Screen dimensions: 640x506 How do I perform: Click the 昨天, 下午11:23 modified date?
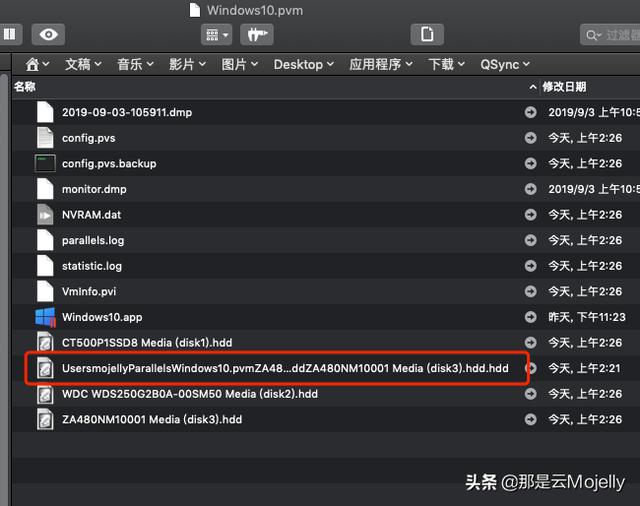click(587, 317)
